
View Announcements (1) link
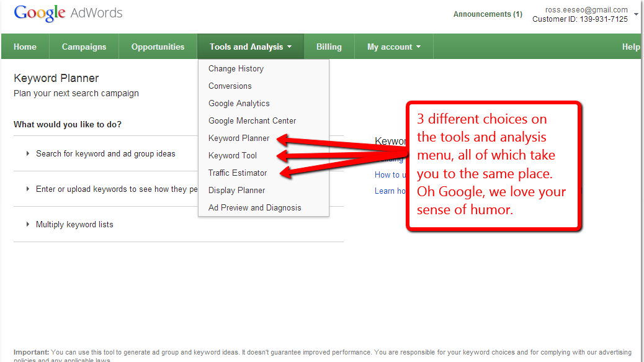coord(488,14)
